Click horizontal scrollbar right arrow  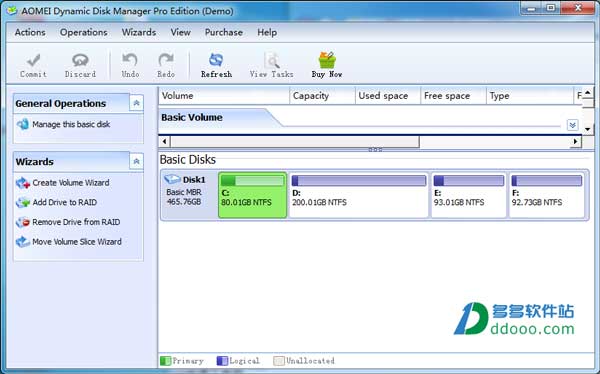[576, 141]
